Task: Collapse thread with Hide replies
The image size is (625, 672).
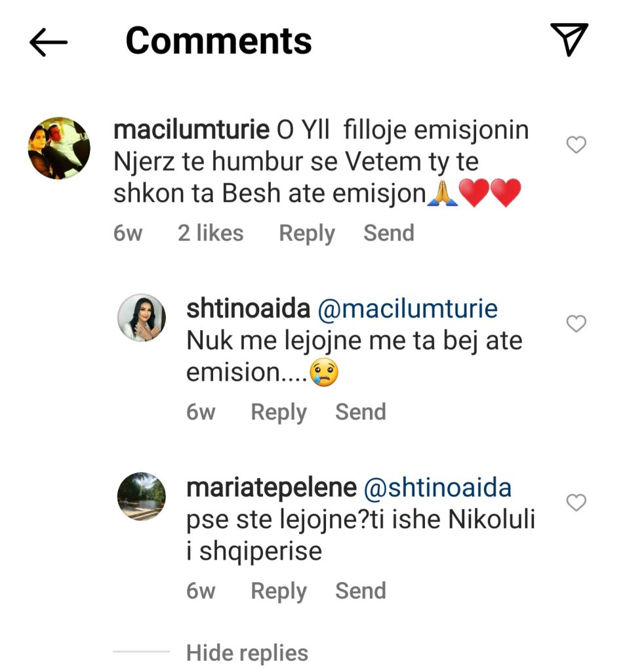Action: pyautogui.click(x=247, y=653)
